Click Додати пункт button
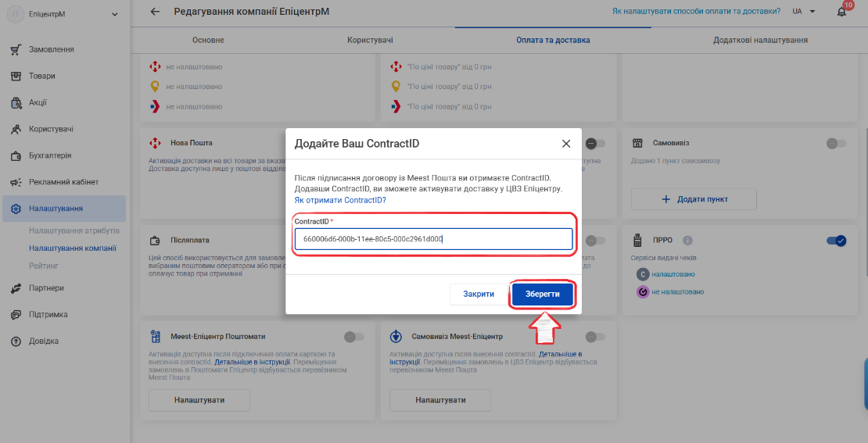The width and height of the screenshot is (868, 443). tap(694, 199)
